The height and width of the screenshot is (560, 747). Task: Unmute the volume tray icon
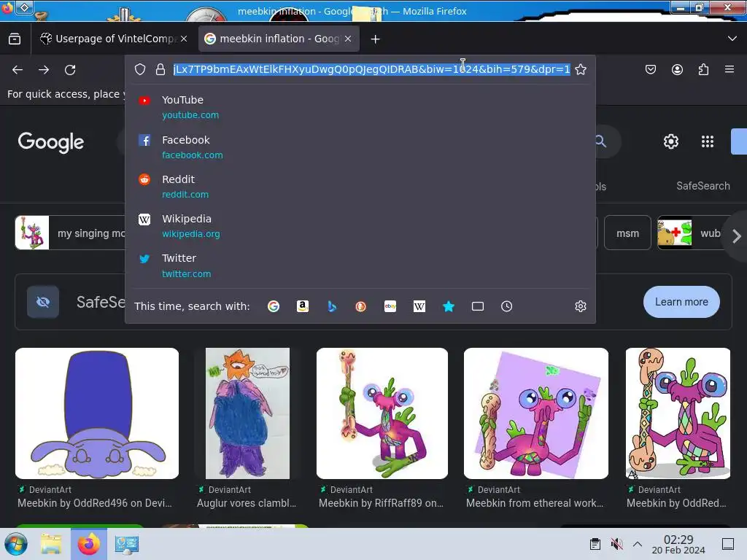[616, 544]
